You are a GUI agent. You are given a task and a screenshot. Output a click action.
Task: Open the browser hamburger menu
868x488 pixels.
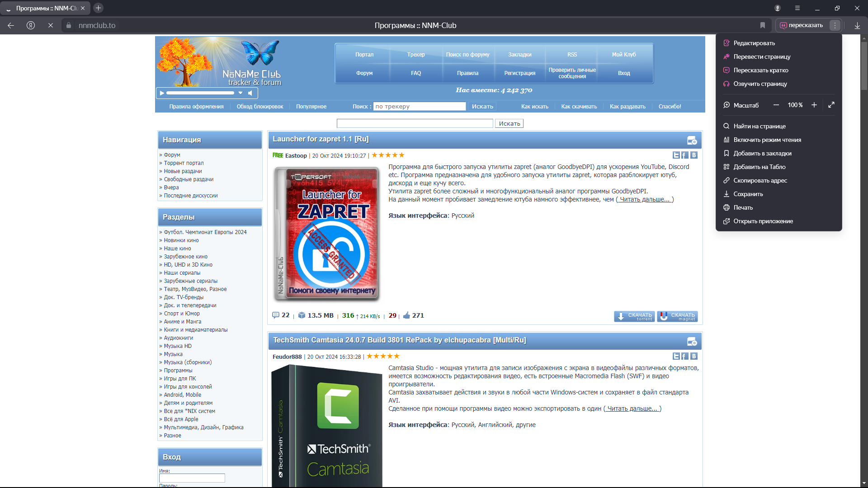(797, 8)
